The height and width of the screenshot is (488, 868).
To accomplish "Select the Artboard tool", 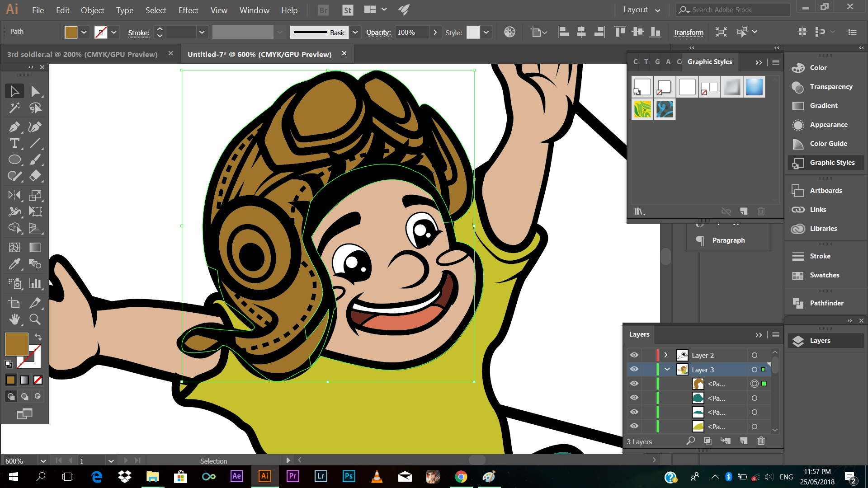I will point(14,303).
